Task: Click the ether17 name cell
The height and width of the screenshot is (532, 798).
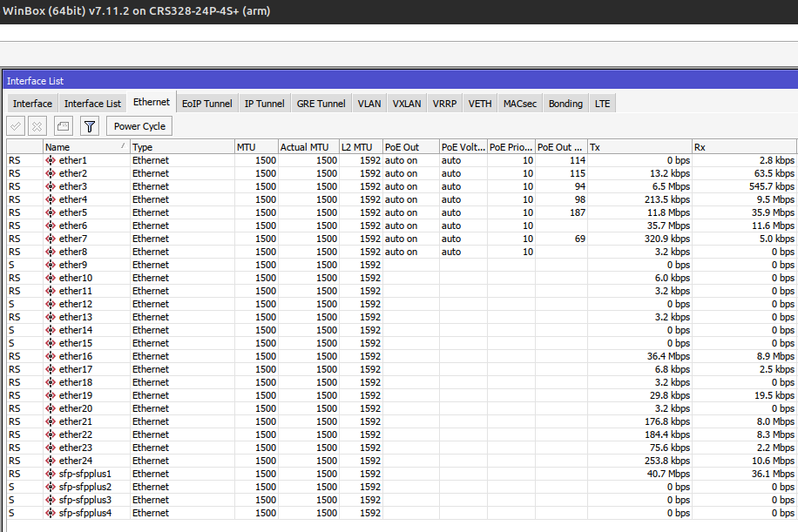Action: pos(86,369)
